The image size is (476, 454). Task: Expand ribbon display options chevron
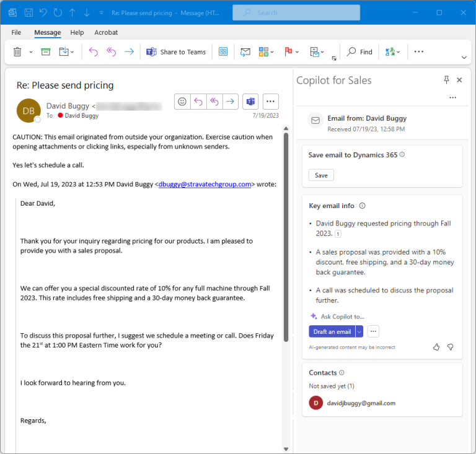click(464, 58)
